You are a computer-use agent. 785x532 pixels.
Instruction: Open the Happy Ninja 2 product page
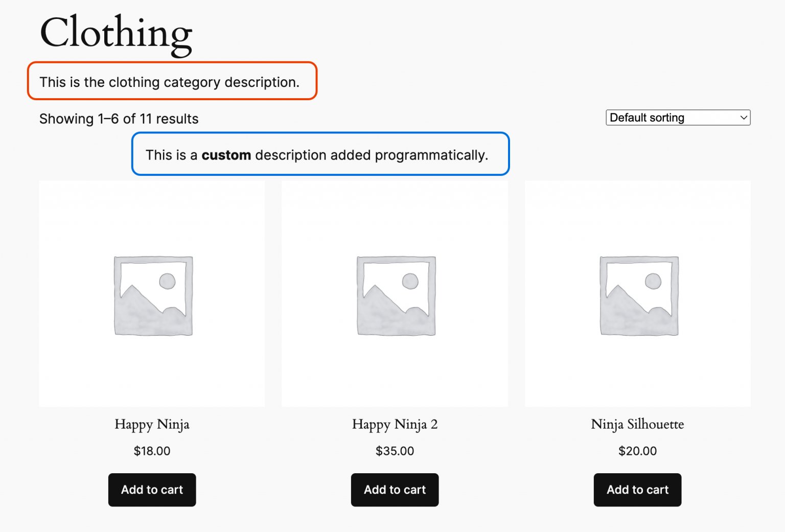[394, 424]
